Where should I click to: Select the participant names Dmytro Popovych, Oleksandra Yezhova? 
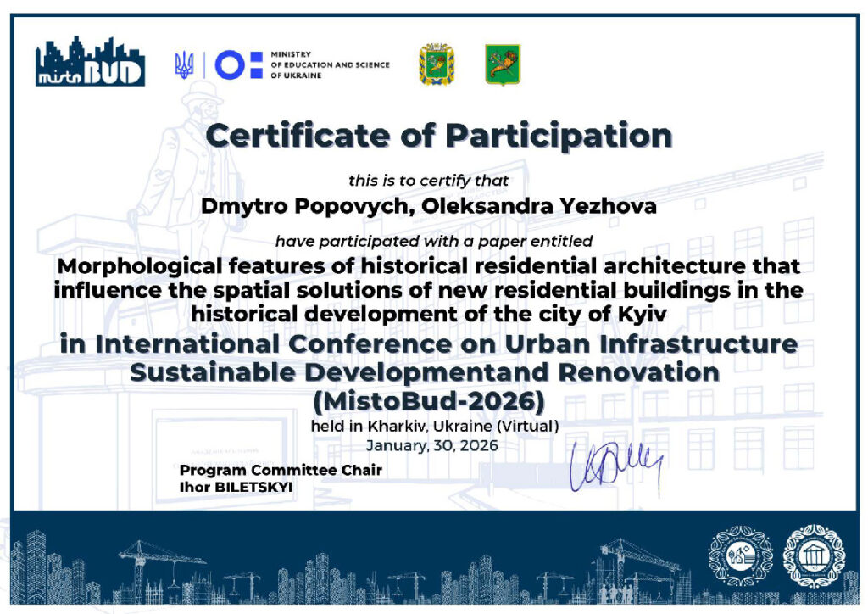pos(428,206)
